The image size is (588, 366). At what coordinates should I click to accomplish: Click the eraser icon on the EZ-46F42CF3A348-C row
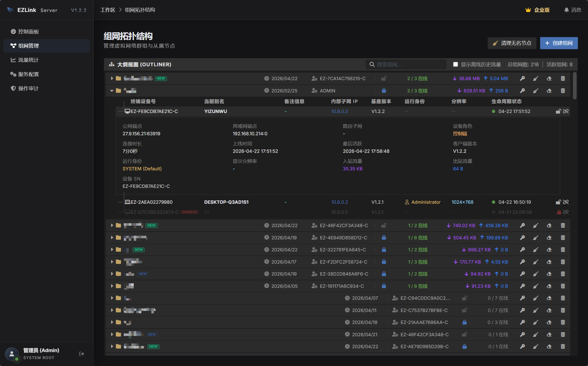pyautogui.click(x=549, y=225)
